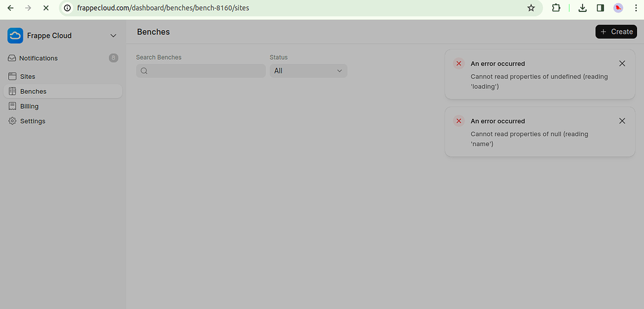Open Settings in sidebar
Viewport: 644px width, 309px height.
point(62,121)
